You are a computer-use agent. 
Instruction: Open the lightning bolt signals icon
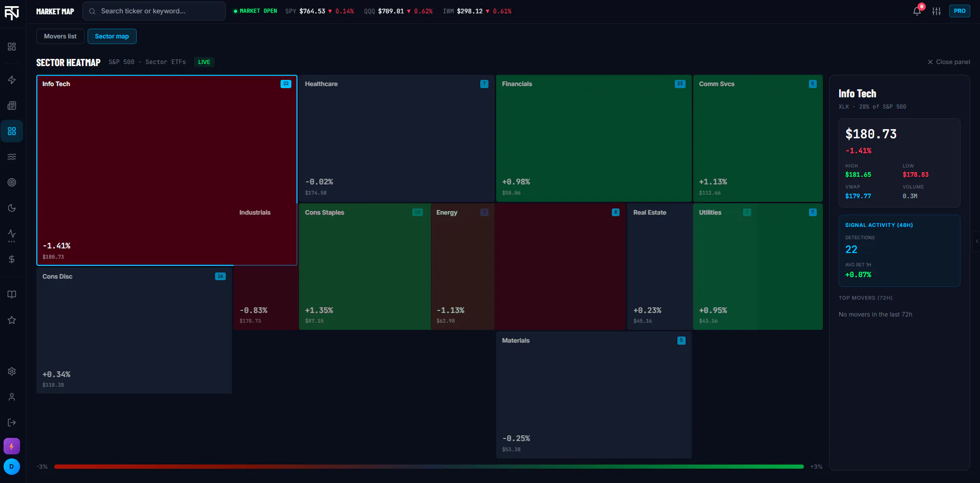click(12, 80)
